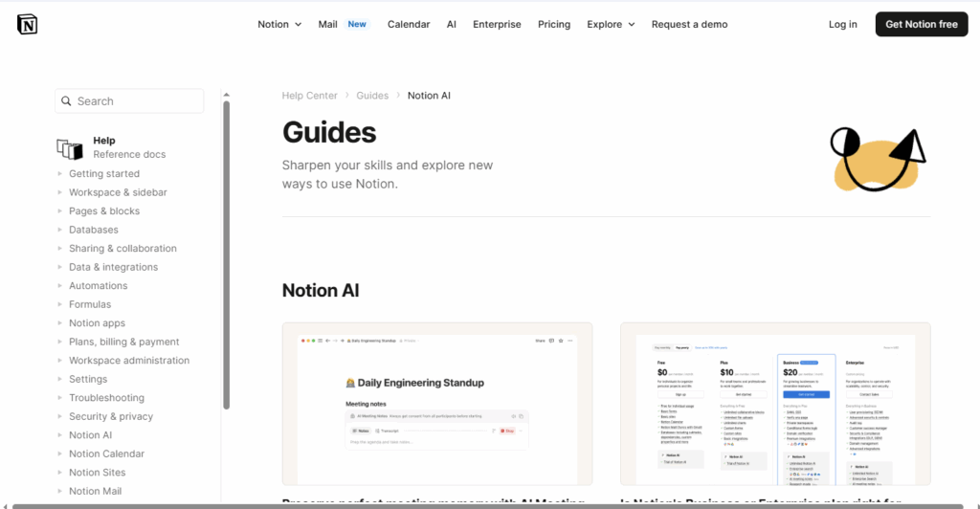Click the Log in link
980x509 pixels.
(x=843, y=25)
